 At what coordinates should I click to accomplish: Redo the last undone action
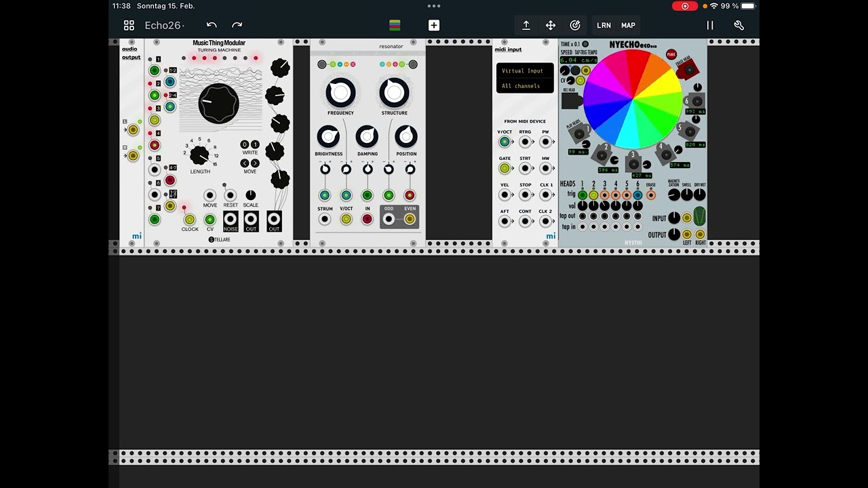tap(237, 25)
